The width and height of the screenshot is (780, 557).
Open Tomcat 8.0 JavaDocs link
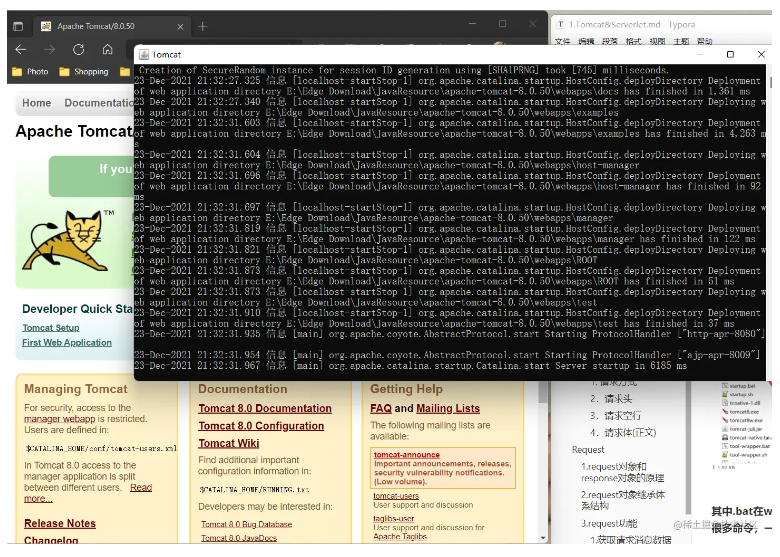tap(239, 538)
